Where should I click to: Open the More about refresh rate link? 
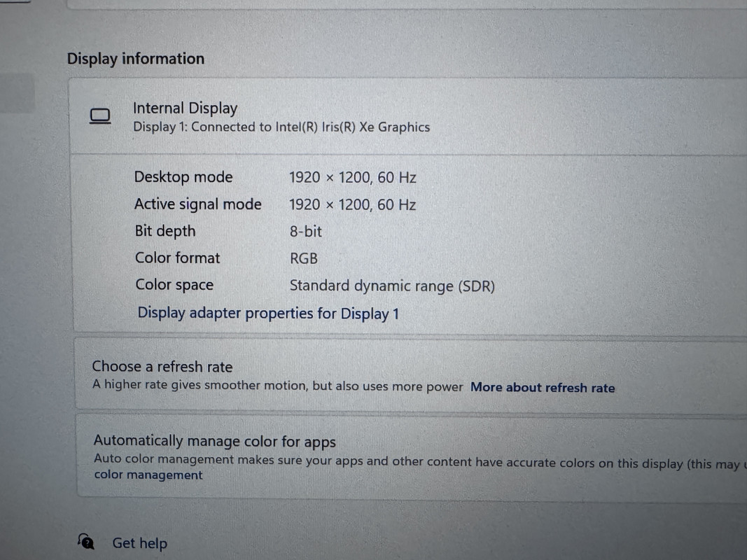[x=543, y=388]
